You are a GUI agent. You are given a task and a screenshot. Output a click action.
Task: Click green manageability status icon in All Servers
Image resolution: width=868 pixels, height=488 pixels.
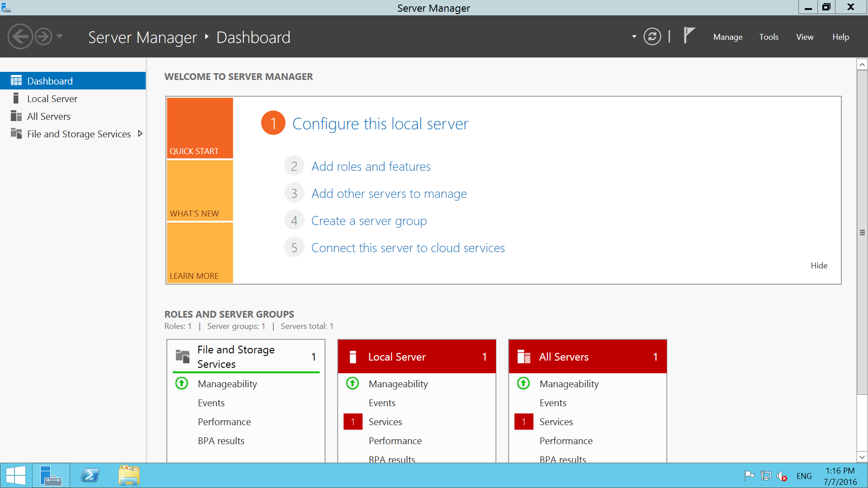click(523, 383)
